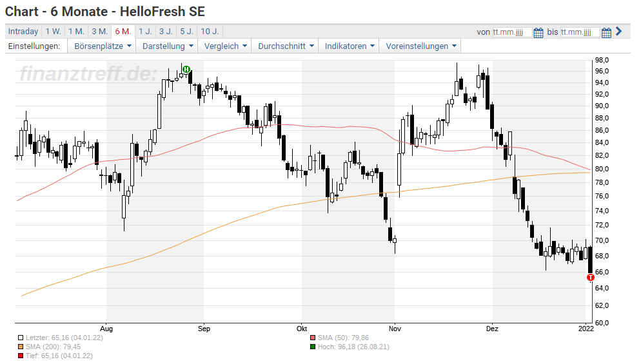Click the pink SMA (50) legend swatch

coord(313,338)
